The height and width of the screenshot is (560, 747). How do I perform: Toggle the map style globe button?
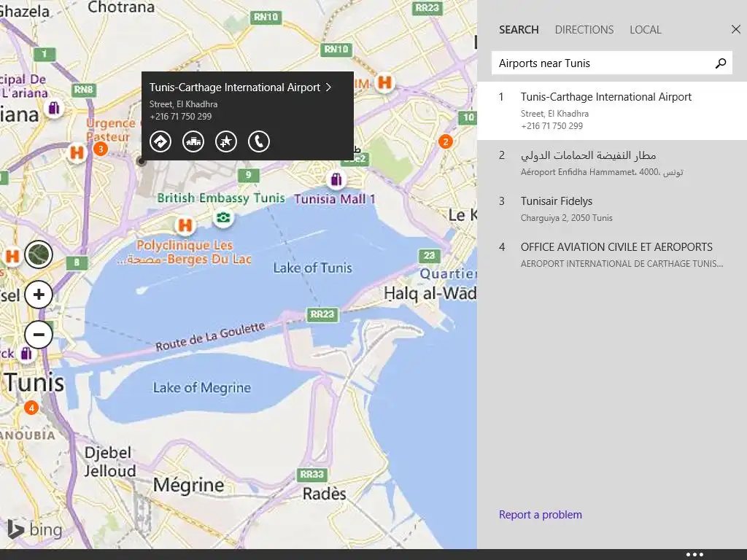click(x=39, y=254)
